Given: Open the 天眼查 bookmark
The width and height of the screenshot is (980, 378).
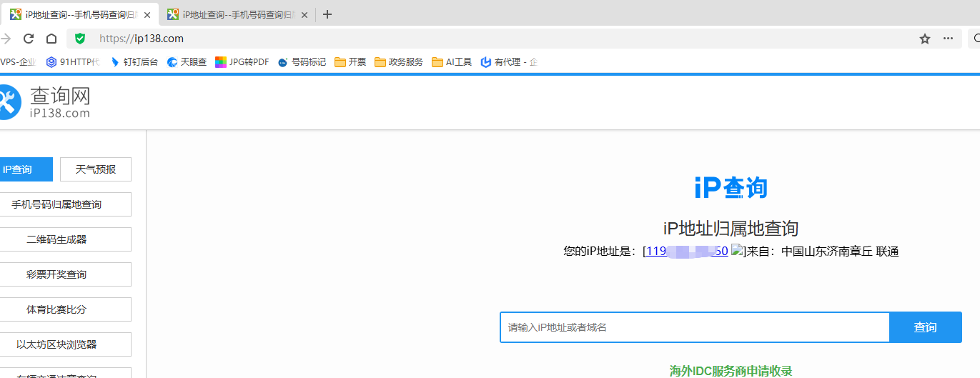Looking at the screenshot, I should pos(187,62).
